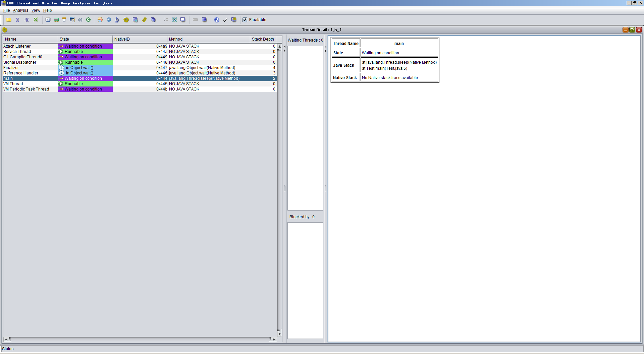Viewport: 644px width, 354px height.
Task: Click the window-with-list toolbar icon
Action: coord(72,20)
